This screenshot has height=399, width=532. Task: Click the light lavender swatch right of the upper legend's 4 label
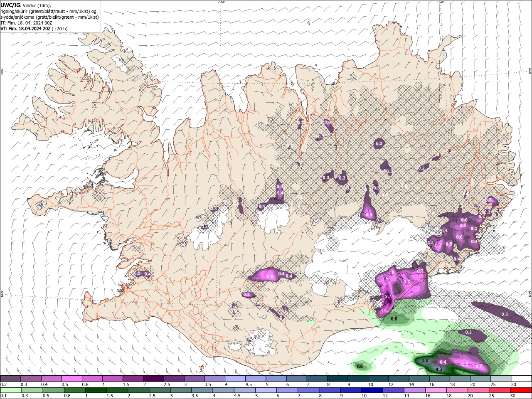(x=235, y=378)
